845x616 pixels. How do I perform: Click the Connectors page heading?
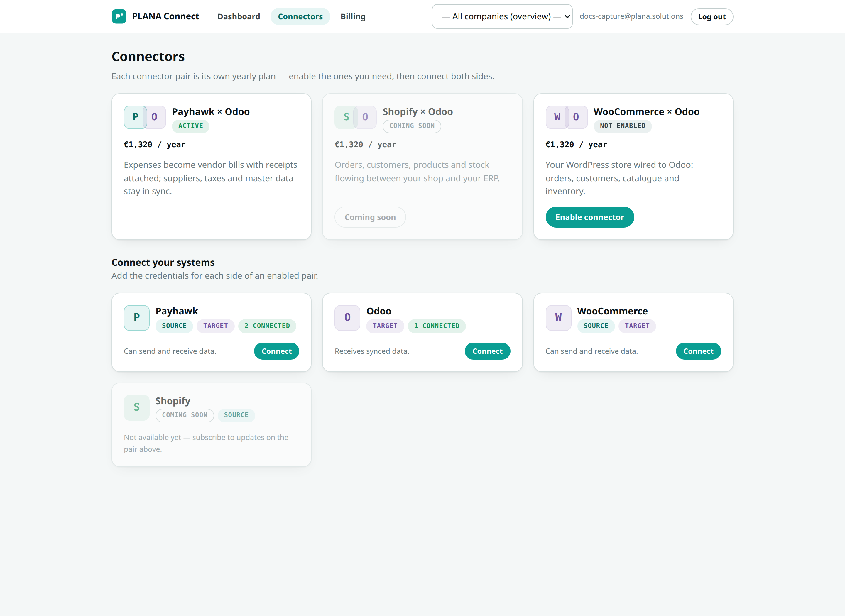tap(148, 56)
